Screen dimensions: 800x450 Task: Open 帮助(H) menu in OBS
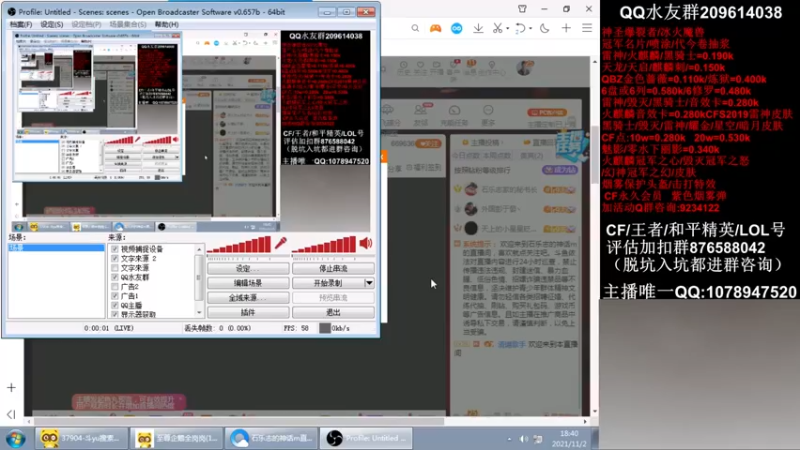coord(166,24)
